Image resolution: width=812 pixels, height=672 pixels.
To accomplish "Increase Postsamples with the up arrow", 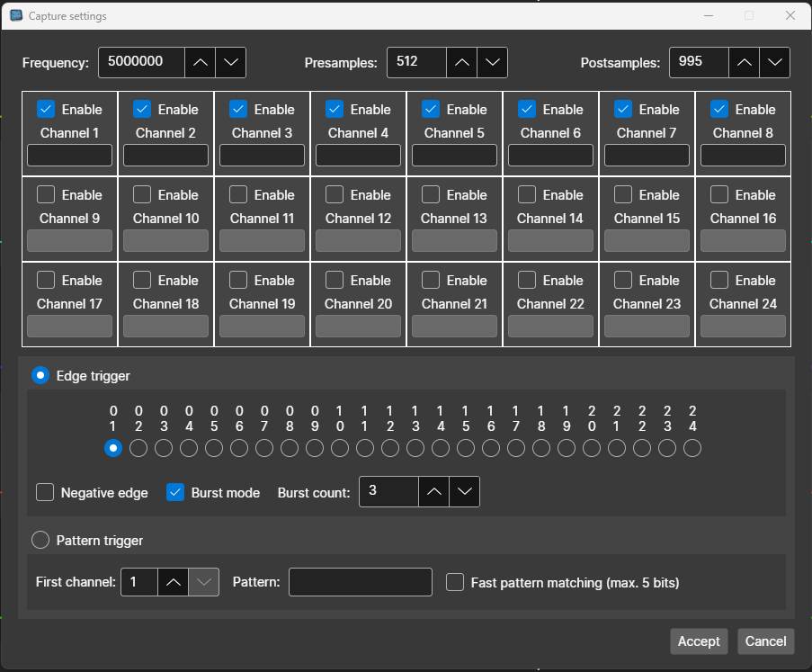I will (x=745, y=63).
